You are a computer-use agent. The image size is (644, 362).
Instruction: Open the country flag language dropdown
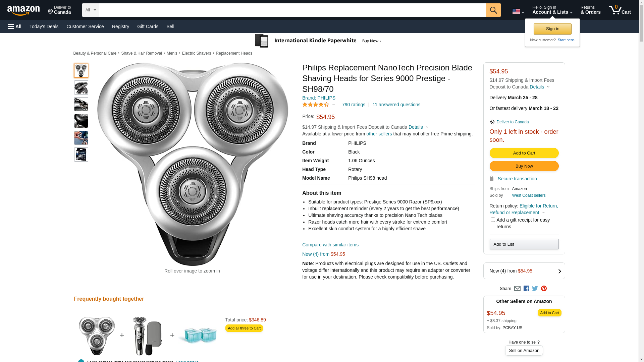(x=518, y=12)
